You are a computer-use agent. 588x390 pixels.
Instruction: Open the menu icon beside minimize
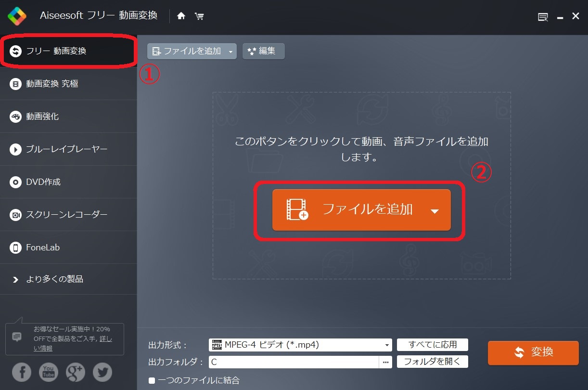[543, 17]
